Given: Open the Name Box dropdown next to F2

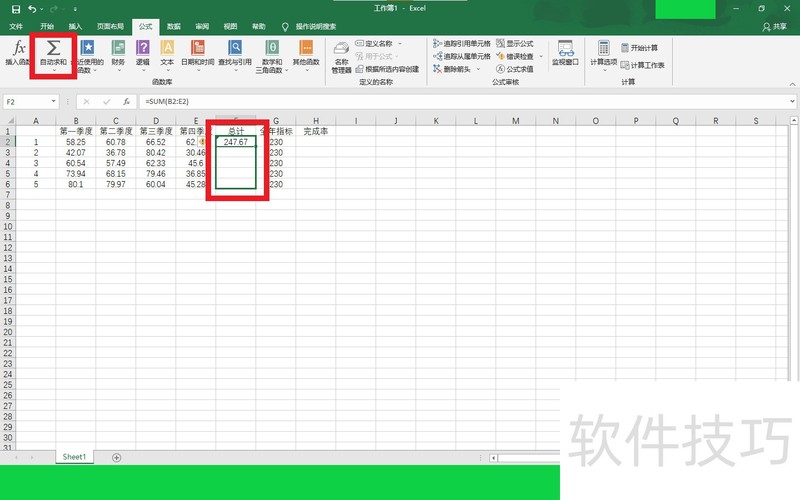Looking at the screenshot, I should coord(54,102).
